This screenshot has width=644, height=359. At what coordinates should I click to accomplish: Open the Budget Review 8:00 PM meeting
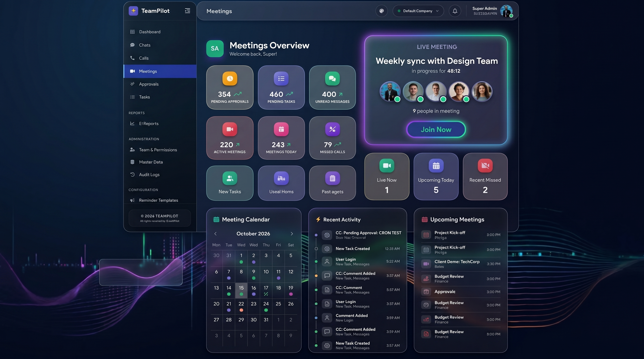tap(461, 334)
